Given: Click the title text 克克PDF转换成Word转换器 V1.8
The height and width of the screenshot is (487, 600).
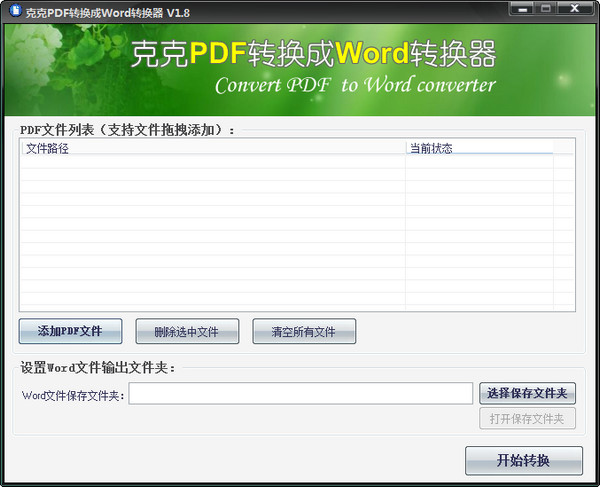Looking at the screenshot, I should pos(108,13).
